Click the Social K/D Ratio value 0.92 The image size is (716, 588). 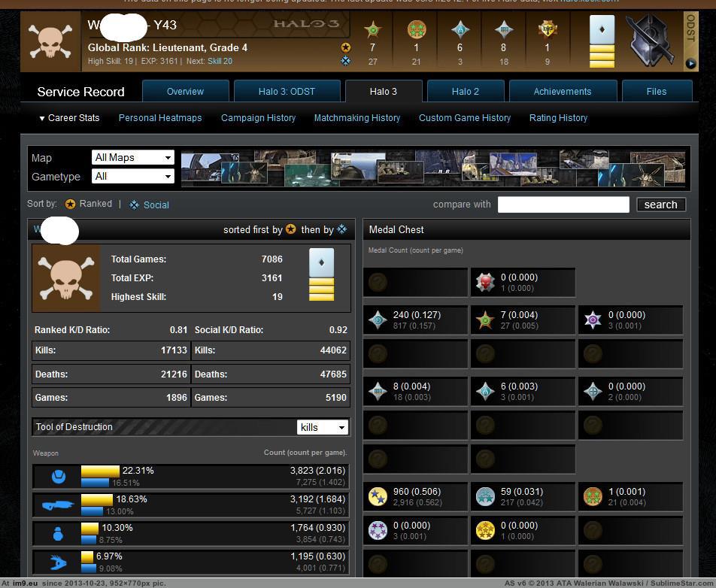point(338,329)
